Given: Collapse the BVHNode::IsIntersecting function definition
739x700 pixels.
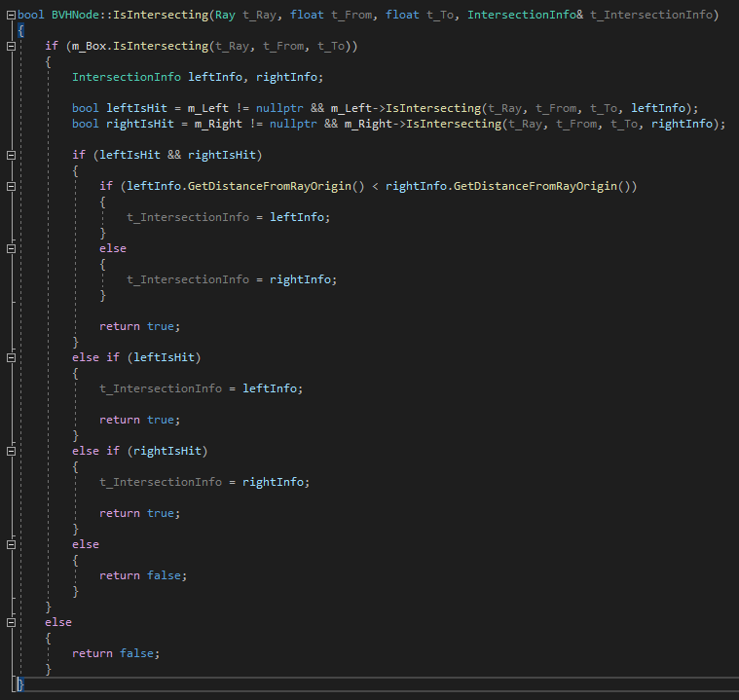Looking at the screenshot, I should coord(12,15).
